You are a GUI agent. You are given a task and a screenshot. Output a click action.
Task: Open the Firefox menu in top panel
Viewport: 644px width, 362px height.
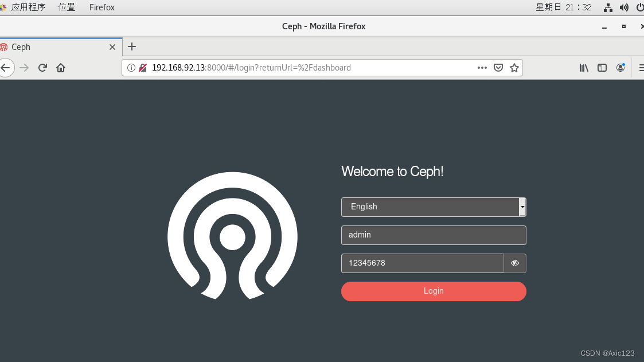[x=102, y=7]
